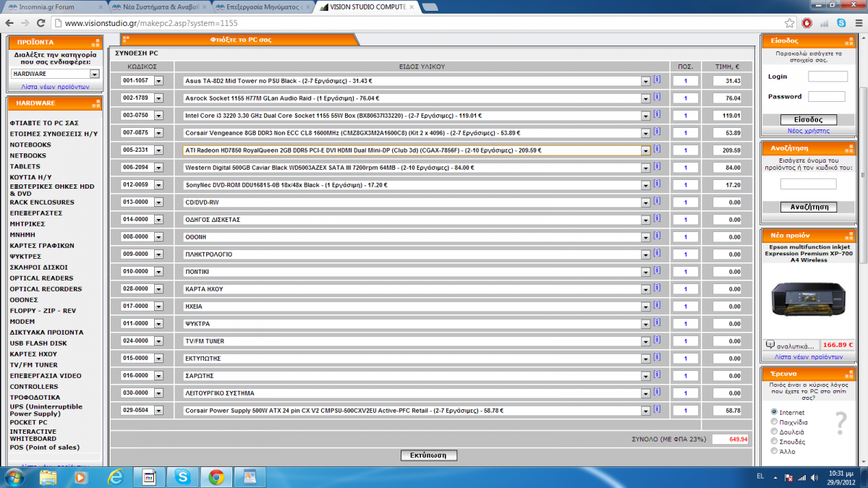This screenshot has width=868, height=488.
Task: Expand the Intel Core i3 3220 product dropdown
Action: [x=646, y=116]
